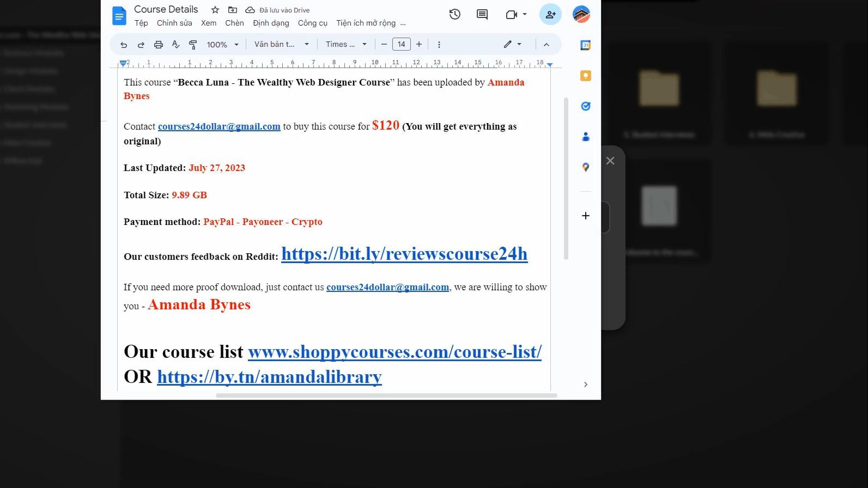
Task: Click the Google Docs home icon
Action: (119, 16)
